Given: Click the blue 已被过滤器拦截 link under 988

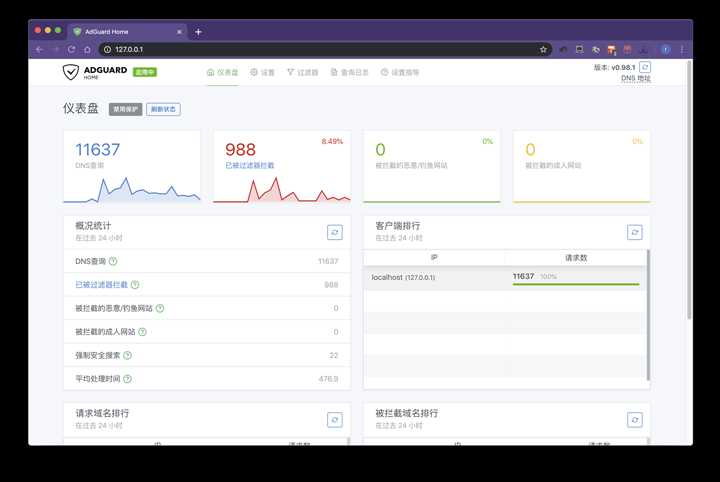Looking at the screenshot, I should (x=249, y=165).
